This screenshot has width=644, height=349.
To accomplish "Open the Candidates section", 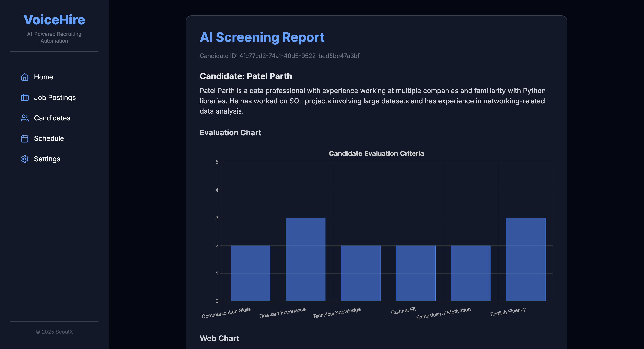I will pos(52,118).
